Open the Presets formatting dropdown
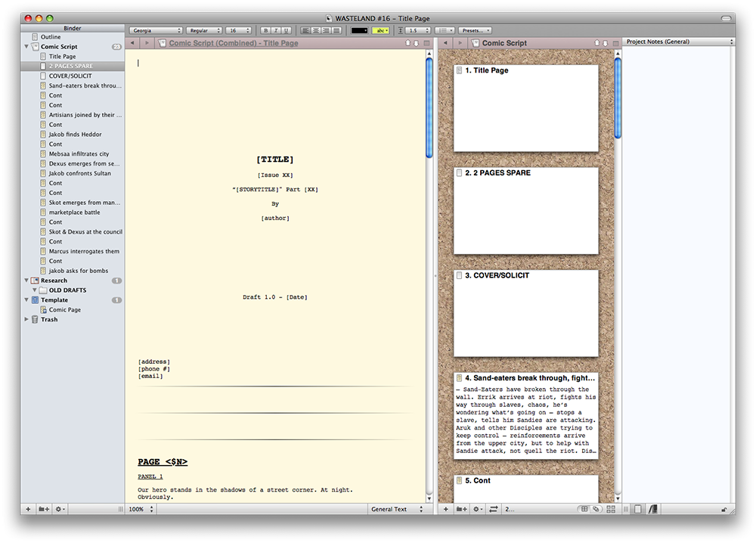 point(476,30)
